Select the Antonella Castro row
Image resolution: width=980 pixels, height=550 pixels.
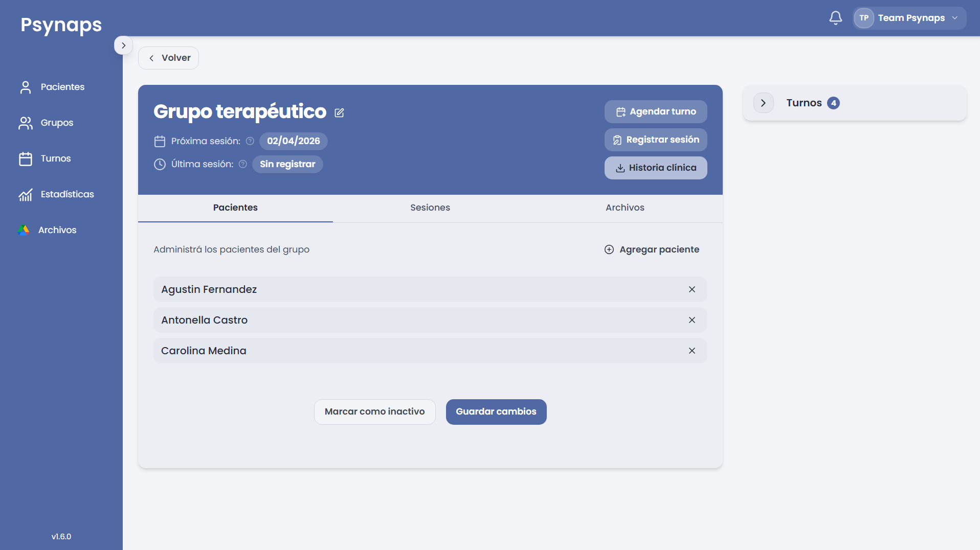coord(430,320)
